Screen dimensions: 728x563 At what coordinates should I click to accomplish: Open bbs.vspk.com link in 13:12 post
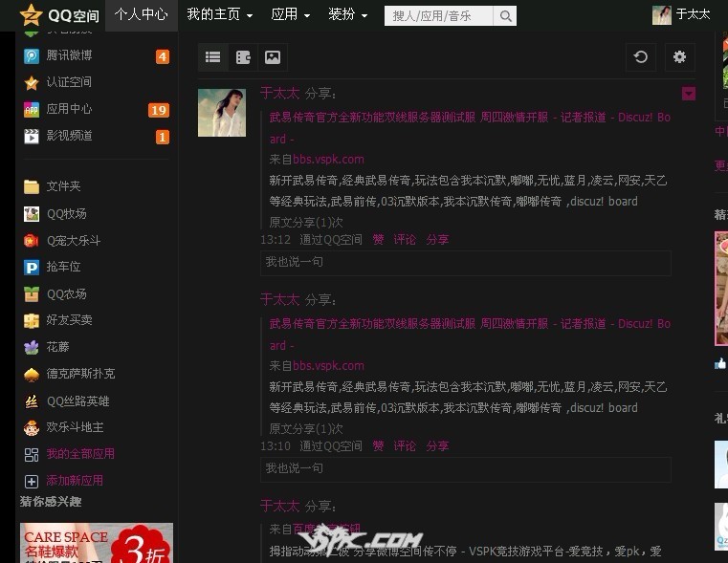(x=328, y=160)
